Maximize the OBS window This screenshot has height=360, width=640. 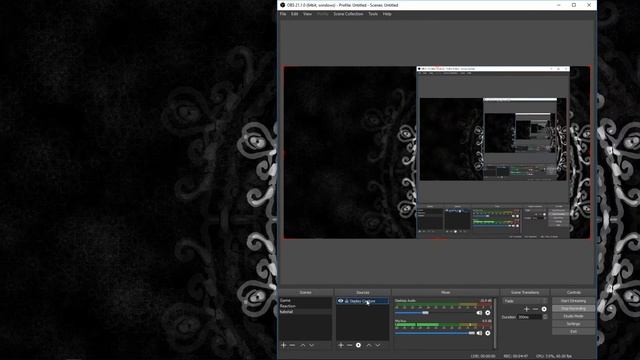[x=574, y=5]
